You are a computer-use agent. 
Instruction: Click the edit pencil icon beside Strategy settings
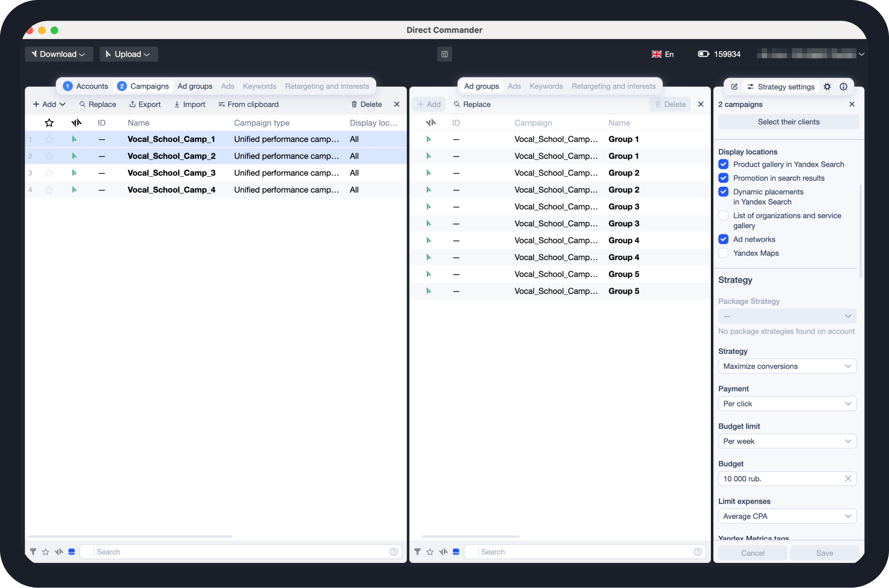pos(734,86)
